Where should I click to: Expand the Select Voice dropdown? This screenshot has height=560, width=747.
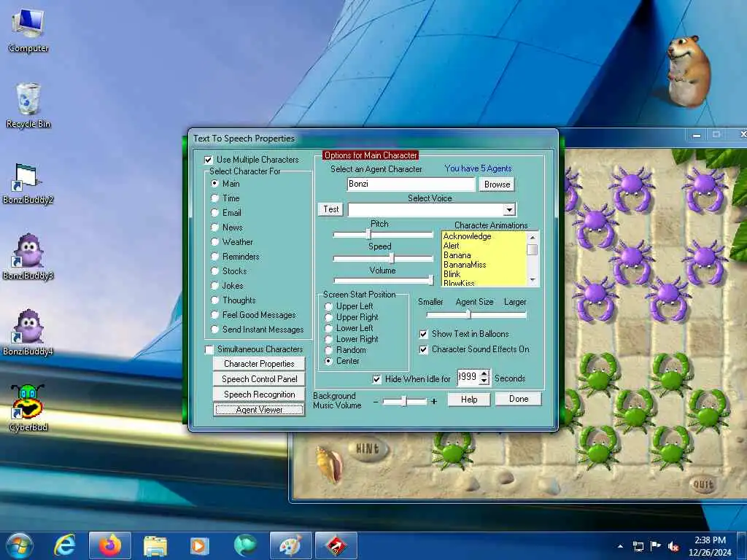[x=509, y=209]
